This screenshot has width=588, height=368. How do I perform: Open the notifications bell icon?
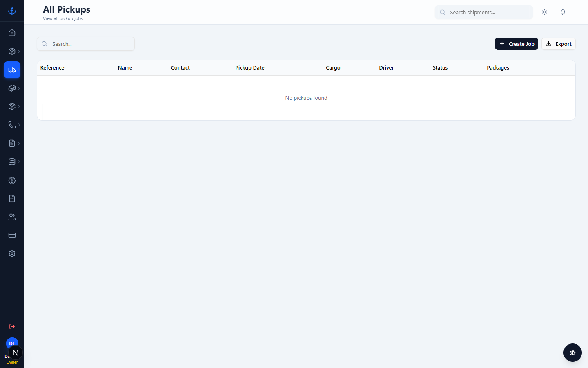[x=563, y=12]
